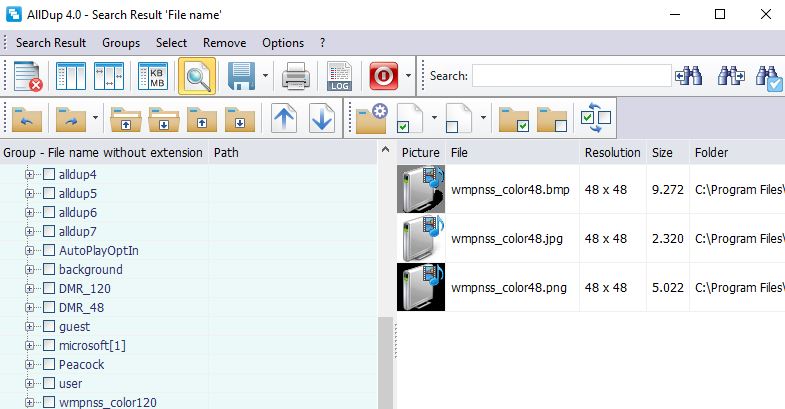
Task: Select the wmpnss_color48.png thumbnail
Action: [x=421, y=287]
